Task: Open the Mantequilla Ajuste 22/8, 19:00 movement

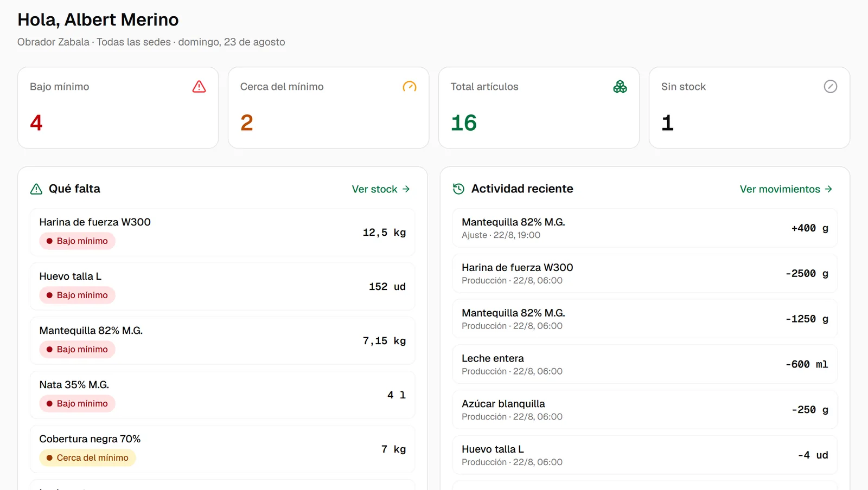Action: click(x=645, y=228)
